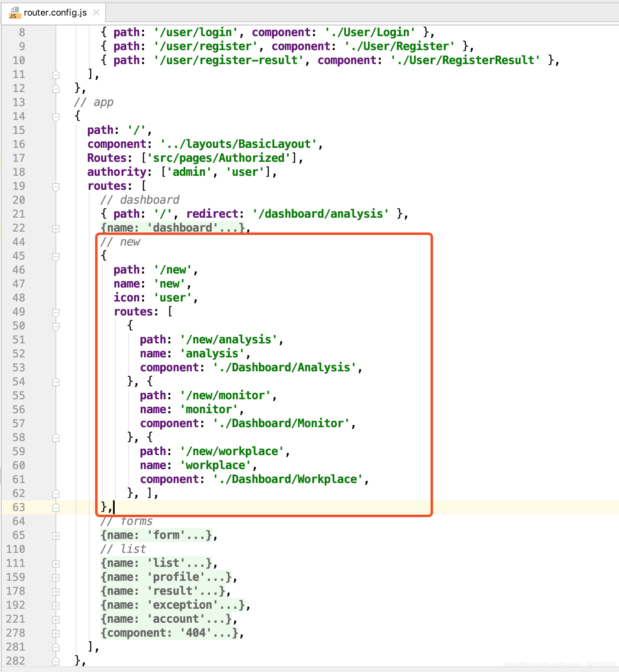Image resolution: width=619 pixels, height=672 pixels.
Task: Collapse the new route object at line 45
Action: [x=56, y=257]
